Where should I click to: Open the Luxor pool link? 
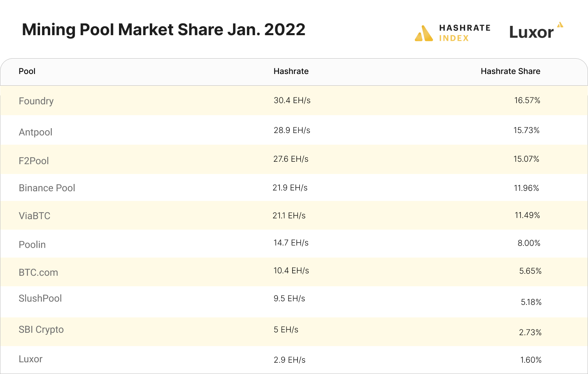point(30,359)
